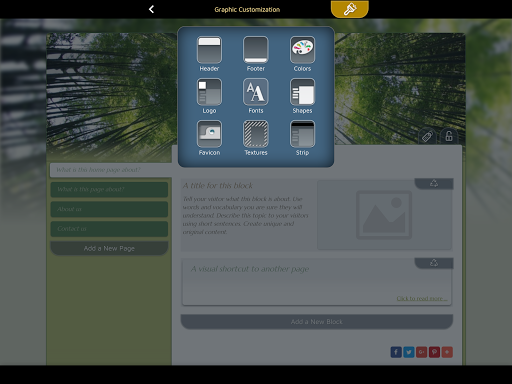Click the gold paintbrush customization tab

pos(350,9)
